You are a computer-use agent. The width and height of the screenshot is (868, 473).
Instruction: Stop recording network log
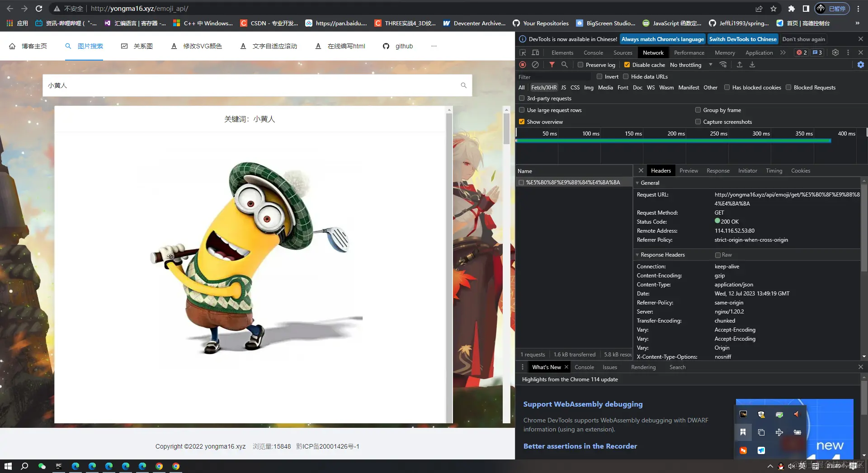[x=523, y=65]
